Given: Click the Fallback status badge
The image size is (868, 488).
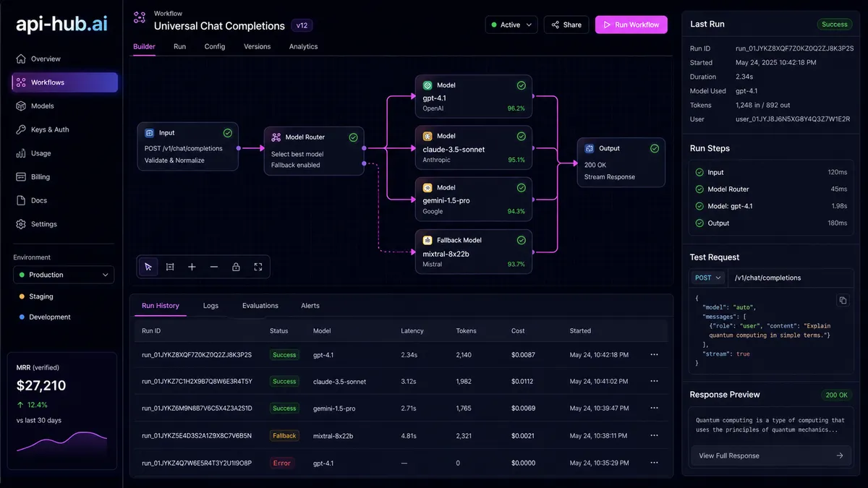Looking at the screenshot, I should pos(284,435).
